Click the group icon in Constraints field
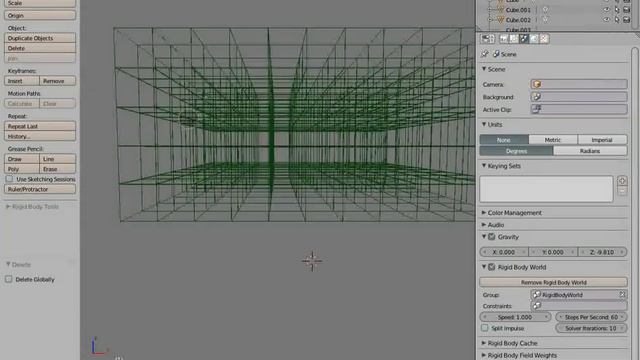640x360 pixels. click(x=537, y=305)
